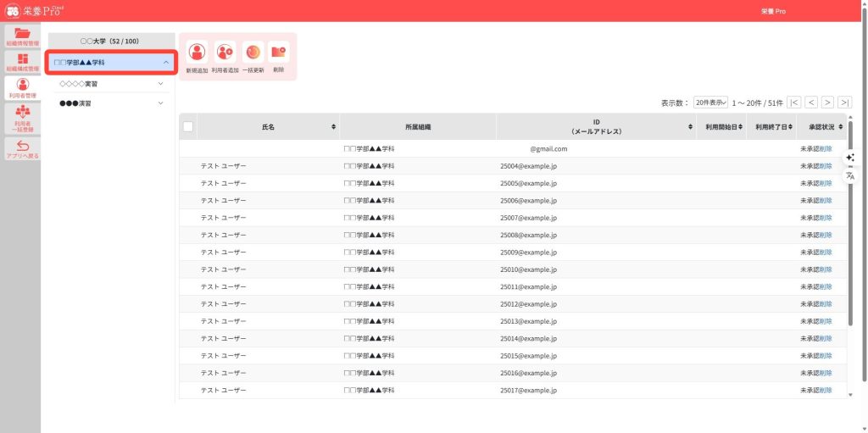The height and width of the screenshot is (433, 868).
Task: Click the 利用者追加 add user icon
Action: click(225, 53)
